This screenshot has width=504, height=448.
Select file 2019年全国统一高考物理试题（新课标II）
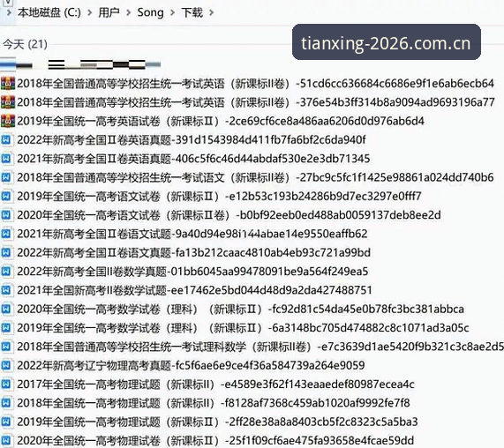(217, 422)
